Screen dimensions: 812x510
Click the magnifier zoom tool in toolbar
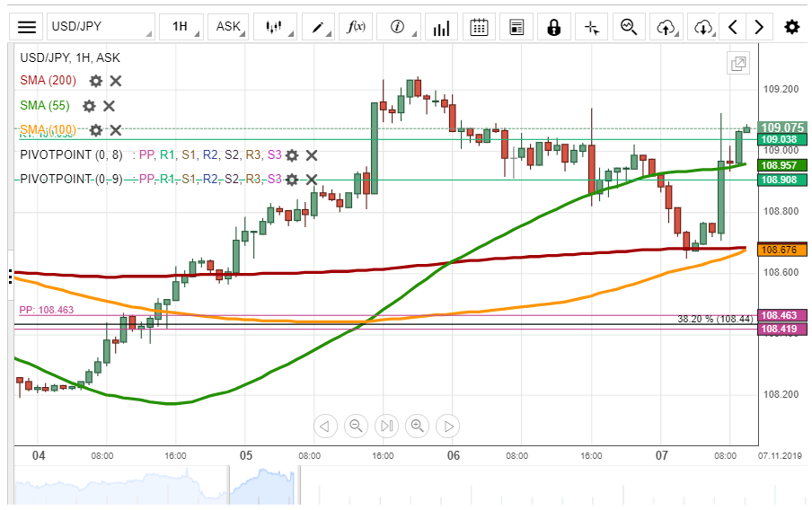point(629,27)
